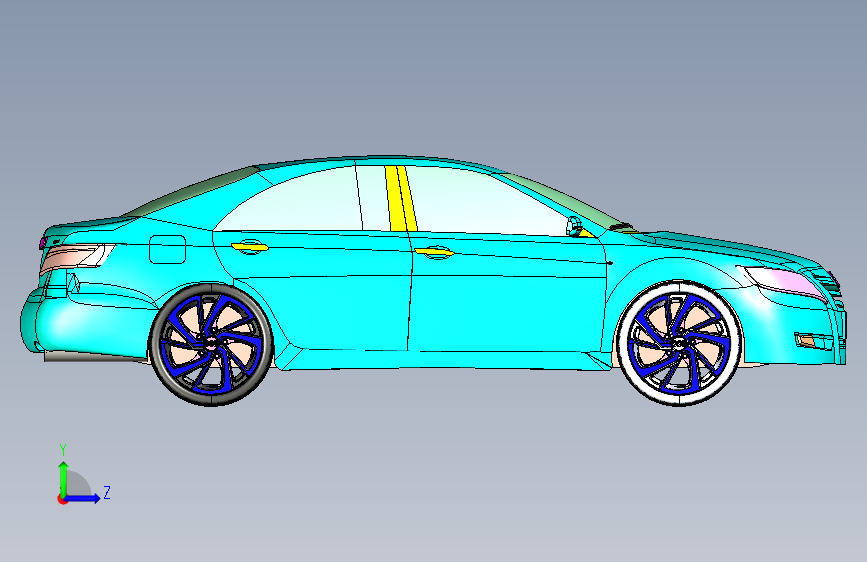The image size is (867, 562).
Task: Select the fuel filler door on the rear fender
Action: pyautogui.click(x=167, y=249)
